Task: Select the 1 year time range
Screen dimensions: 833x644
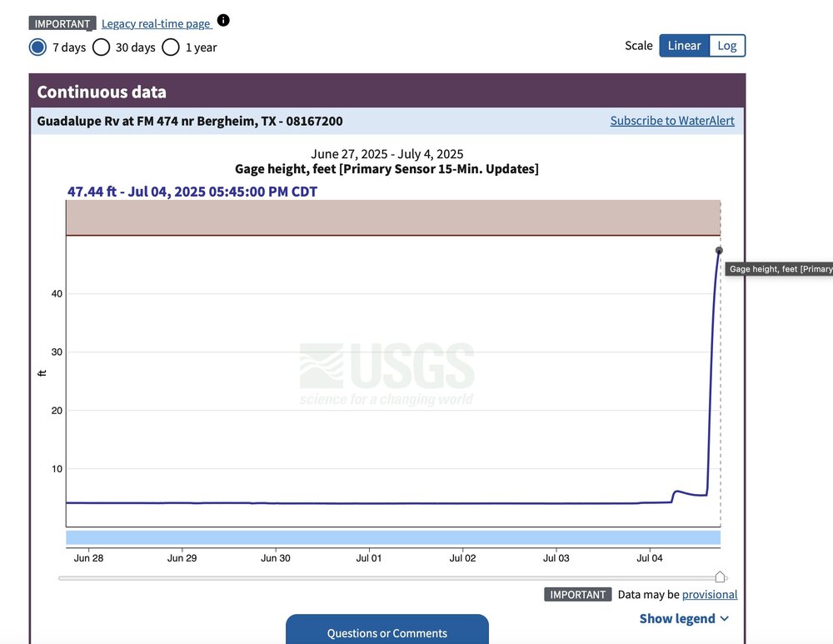Action: coord(171,47)
